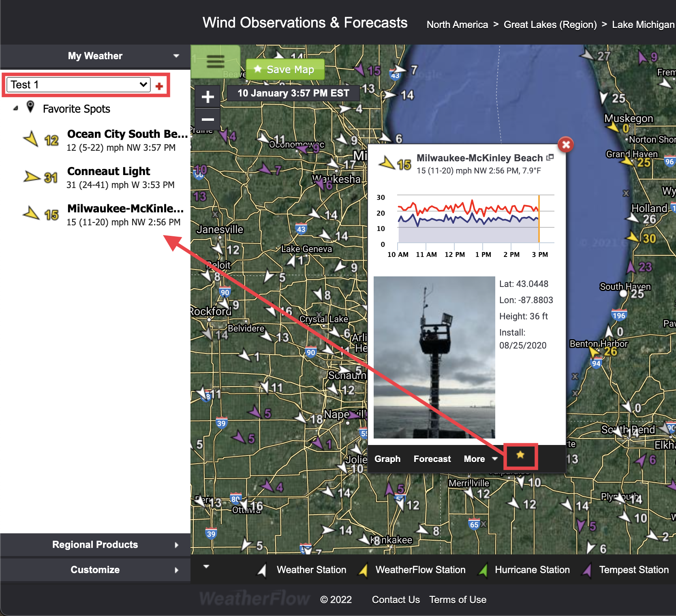Image resolution: width=676 pixels, height=616 pixels.
Task: Click Weather Station legend icon
Action: pos(262,570)
